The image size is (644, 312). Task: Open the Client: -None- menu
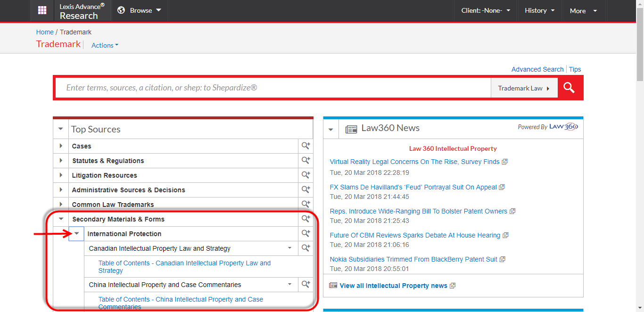tap(486, 10)
